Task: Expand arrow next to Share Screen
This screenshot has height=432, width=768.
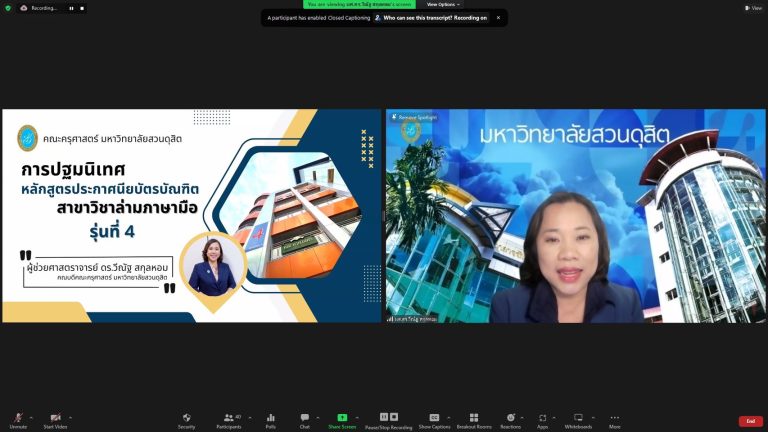Action: (357, 418)
